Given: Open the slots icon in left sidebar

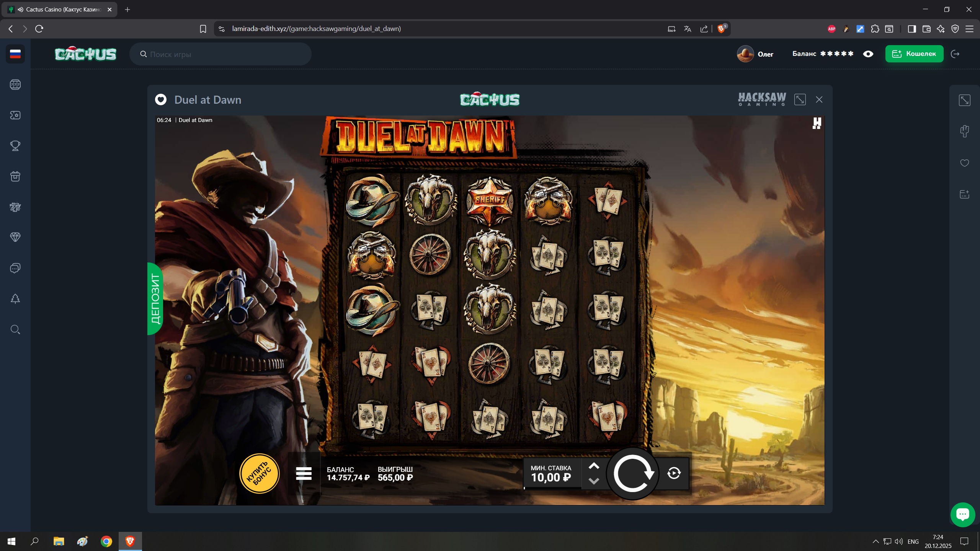Looking at the screenshot, I should [15, 85].
